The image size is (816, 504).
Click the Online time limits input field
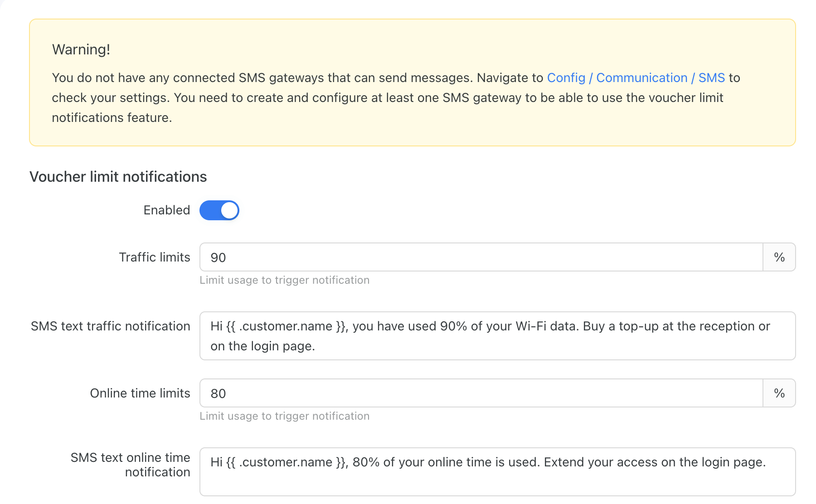click(x=481, y=393)
